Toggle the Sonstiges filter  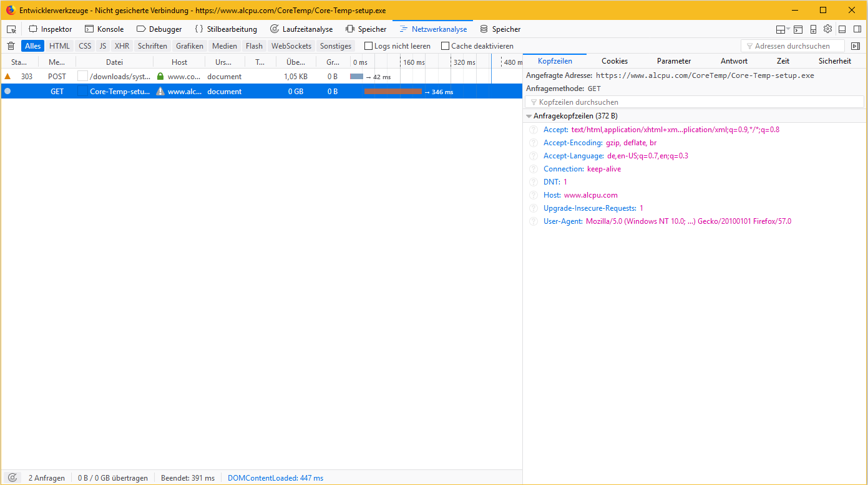336,46
